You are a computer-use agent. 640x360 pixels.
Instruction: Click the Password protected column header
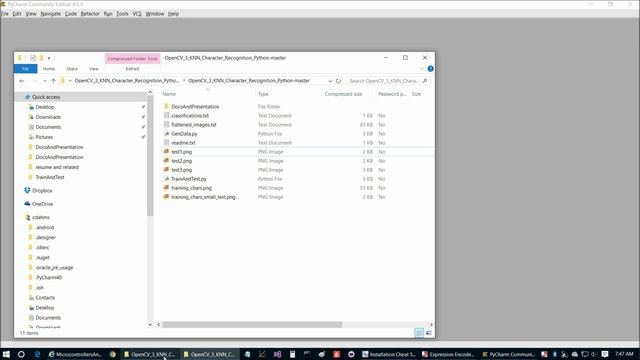392,94
